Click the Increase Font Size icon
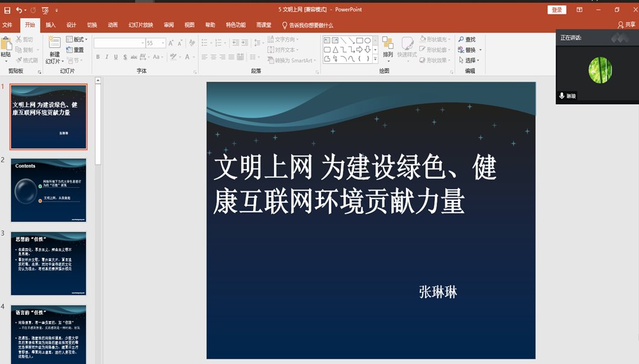Image resolution: width=639 pixels, height=364 pixels. pyautogui.click(x=171, y=42)
